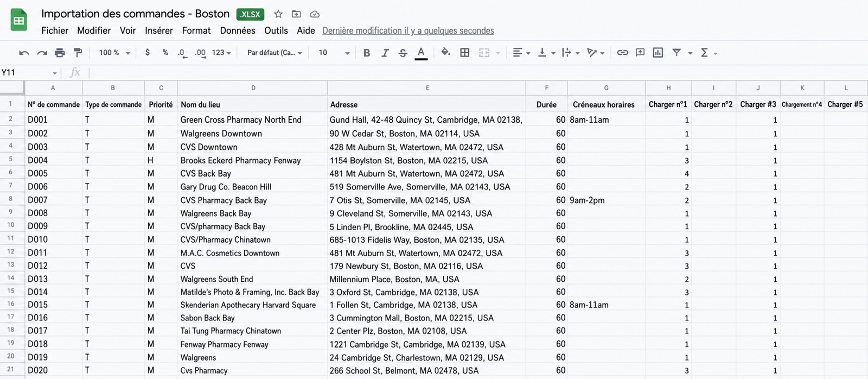Screen dimensions: 868x379
Task: Insert a comment
Action: pyautogui.click(x=640, y=53)
